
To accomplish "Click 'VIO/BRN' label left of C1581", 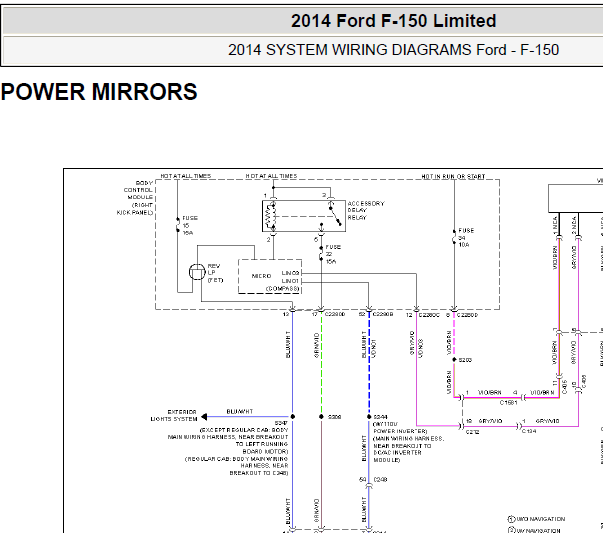I will tap(490, 393).
